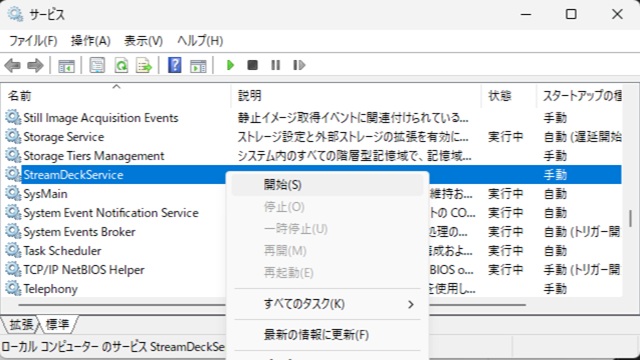The width and height of the screenshot is (640, 360).
Task: Click the Export List toolbar icon
Action: pyautogui.click(x=144, y=65)
